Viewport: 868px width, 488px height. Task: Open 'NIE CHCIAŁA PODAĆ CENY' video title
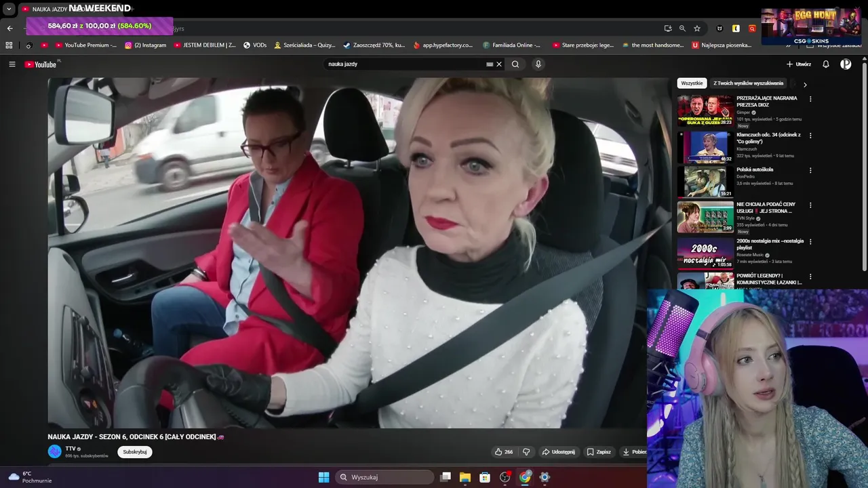(766, 207)
